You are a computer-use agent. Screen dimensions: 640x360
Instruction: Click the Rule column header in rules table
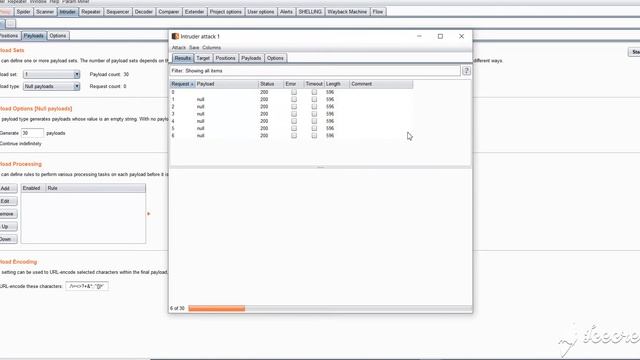click(x=96, y=188)
